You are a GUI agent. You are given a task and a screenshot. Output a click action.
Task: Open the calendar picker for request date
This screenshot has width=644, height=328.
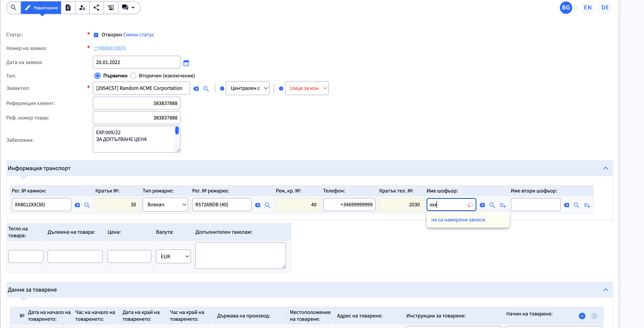pos(186,63)
